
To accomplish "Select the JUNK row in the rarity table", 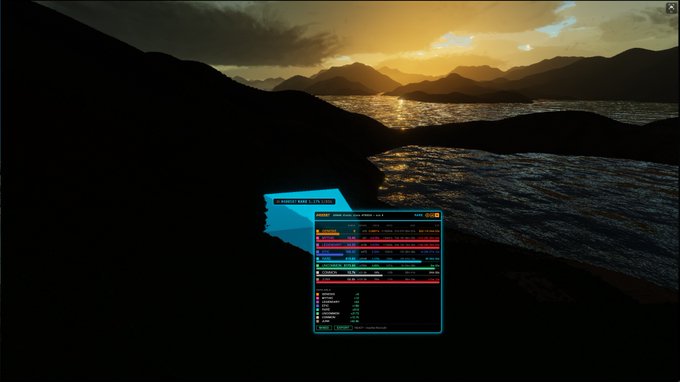I will click(378, 280).
